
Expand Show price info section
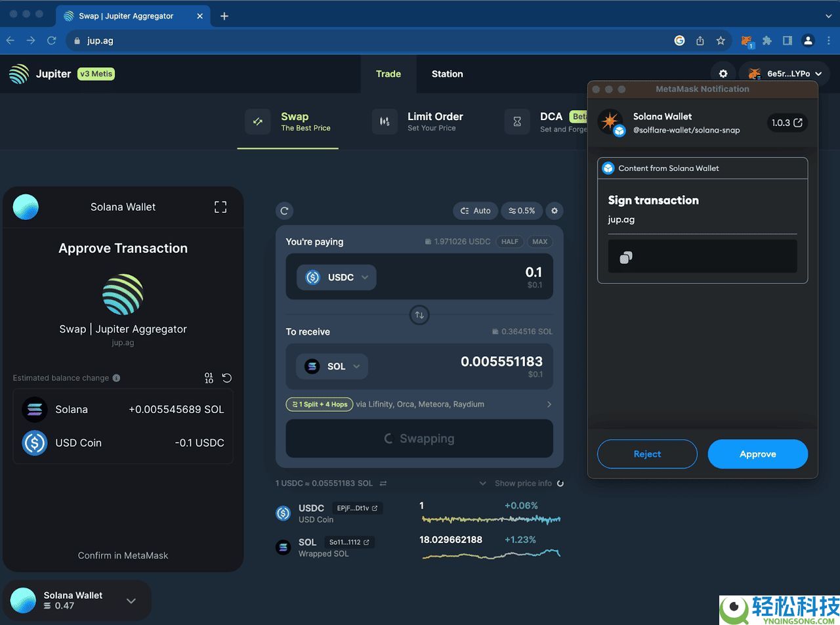tap(522, 483)
